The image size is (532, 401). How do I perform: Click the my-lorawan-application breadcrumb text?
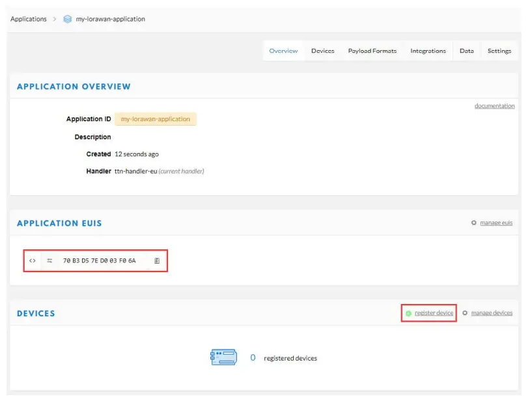110,19
